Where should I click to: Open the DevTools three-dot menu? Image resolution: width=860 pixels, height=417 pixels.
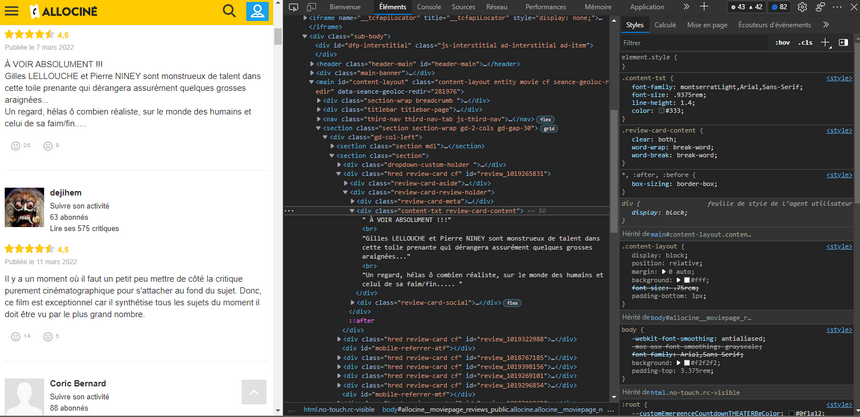837,7
